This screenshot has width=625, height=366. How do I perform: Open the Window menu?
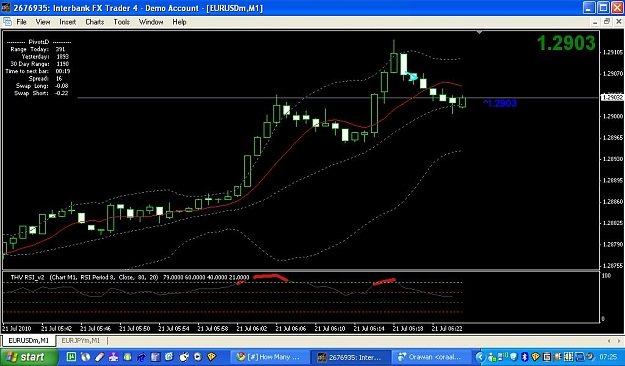coord(151,22)
